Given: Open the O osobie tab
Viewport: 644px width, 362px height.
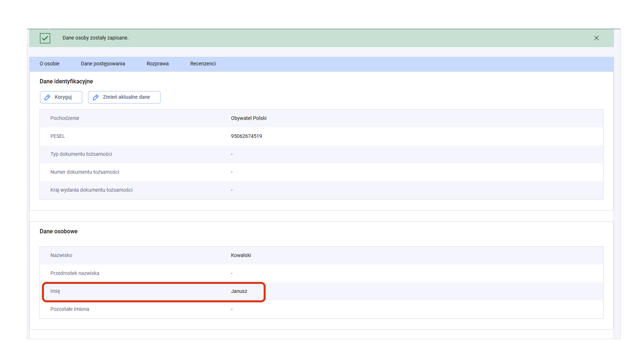Looking at the screenshot, I should [49, 64].
